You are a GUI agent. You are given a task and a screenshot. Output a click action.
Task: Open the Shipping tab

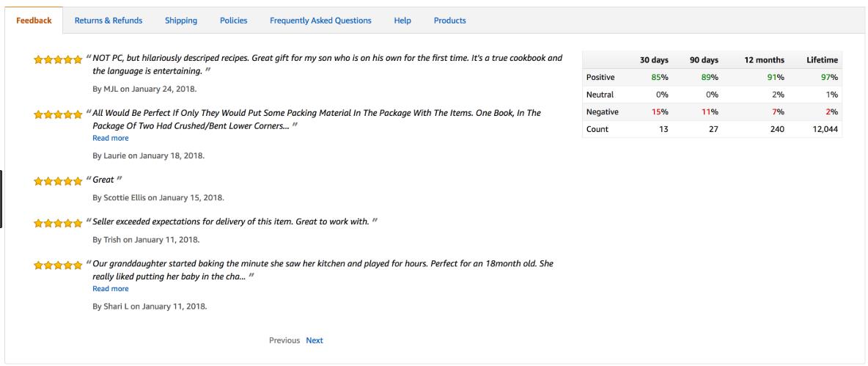coord(181,21)
